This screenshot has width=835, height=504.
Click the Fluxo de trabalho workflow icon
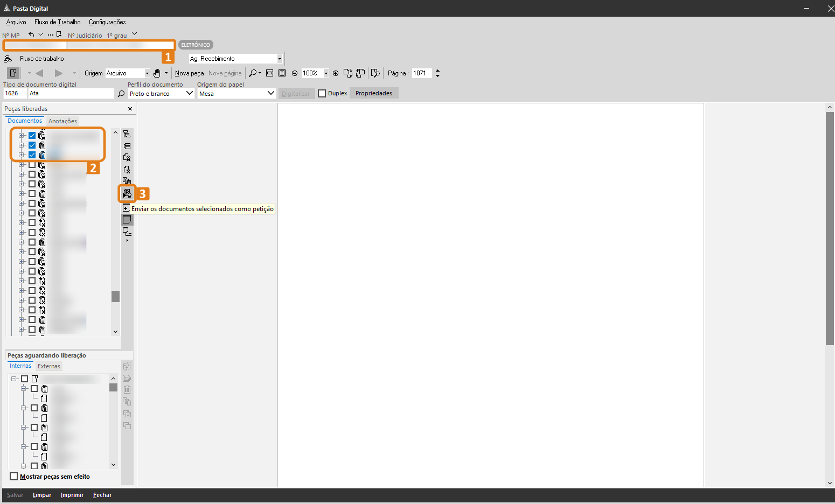pyautogui.click(x=8, y=59)
